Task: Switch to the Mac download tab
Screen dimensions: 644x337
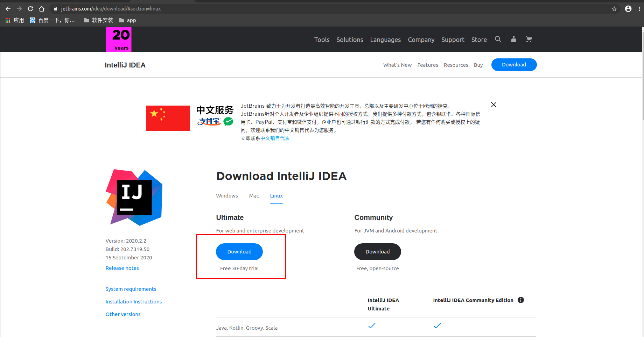Action: click(x=254, y=196)
